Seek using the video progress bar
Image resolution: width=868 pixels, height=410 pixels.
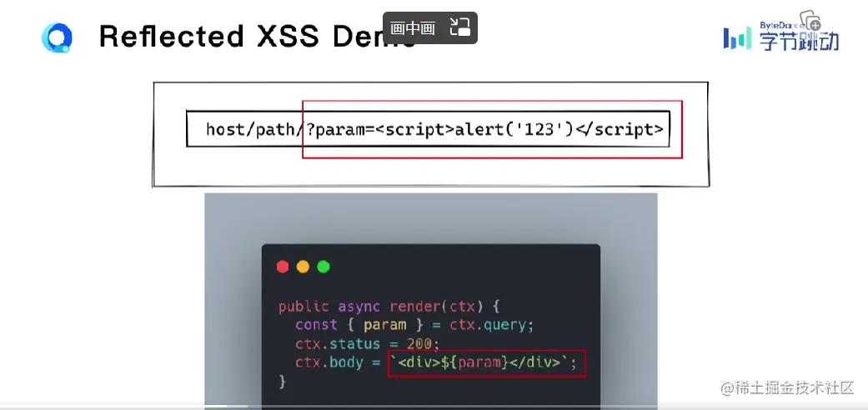[x=434, y=407]
